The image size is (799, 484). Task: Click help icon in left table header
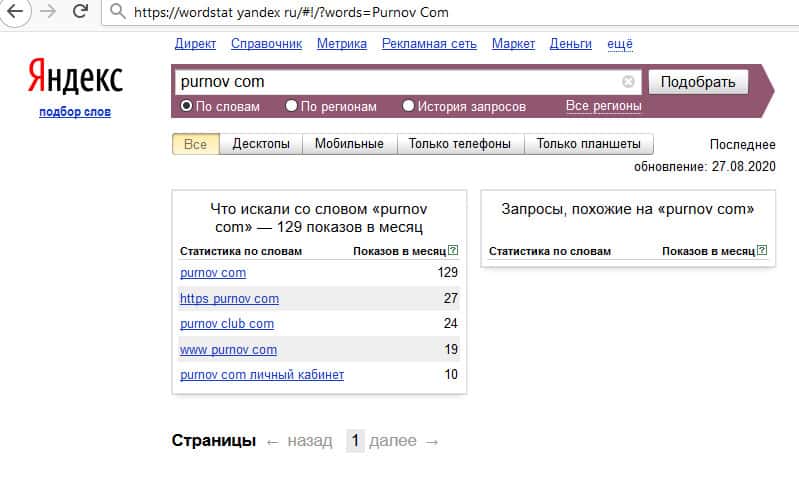(x=454, y=250)
